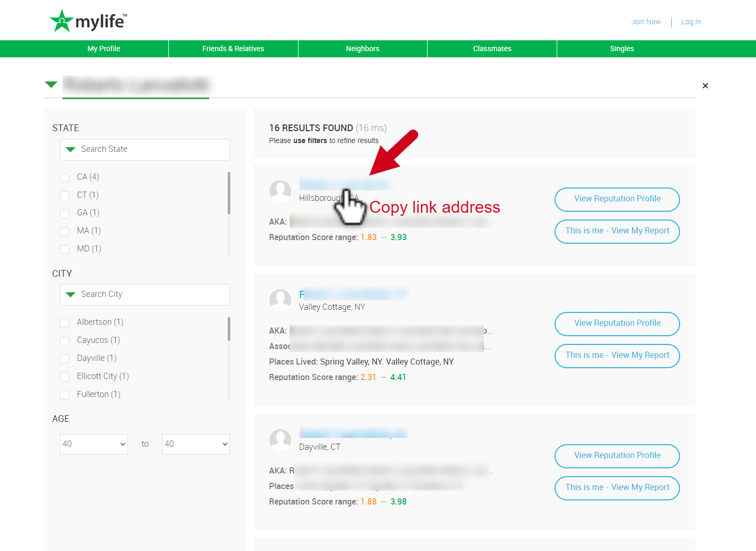Open the maximum age dropdown
756x551 pixels.
coord(196,444)
